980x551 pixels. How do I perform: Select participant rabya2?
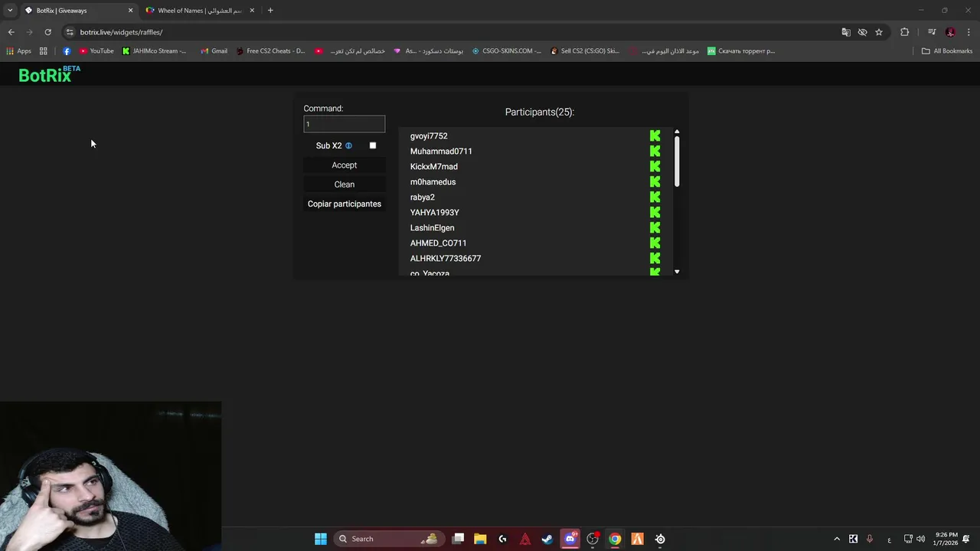click(423, 197)
